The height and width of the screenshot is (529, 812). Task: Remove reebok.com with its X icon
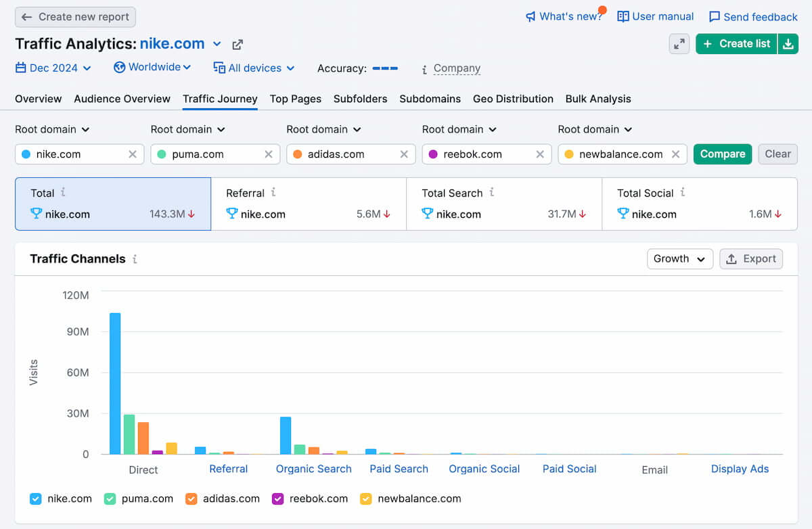(540, 154)
